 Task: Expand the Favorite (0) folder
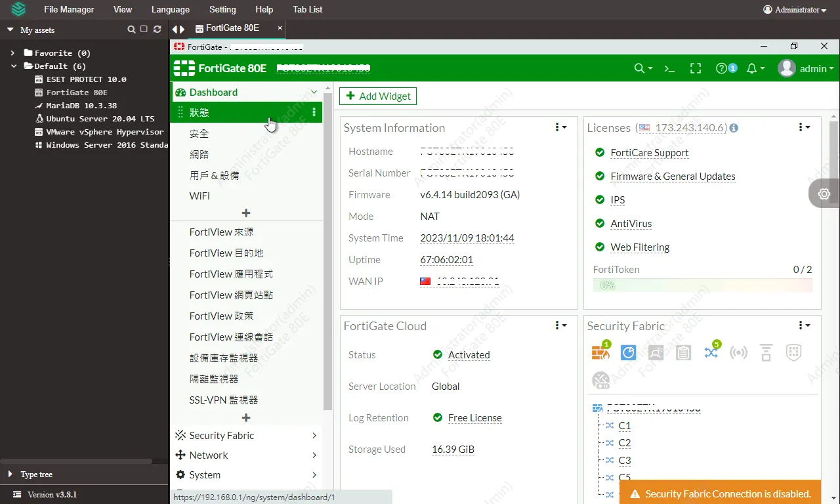tap(12, 53)
